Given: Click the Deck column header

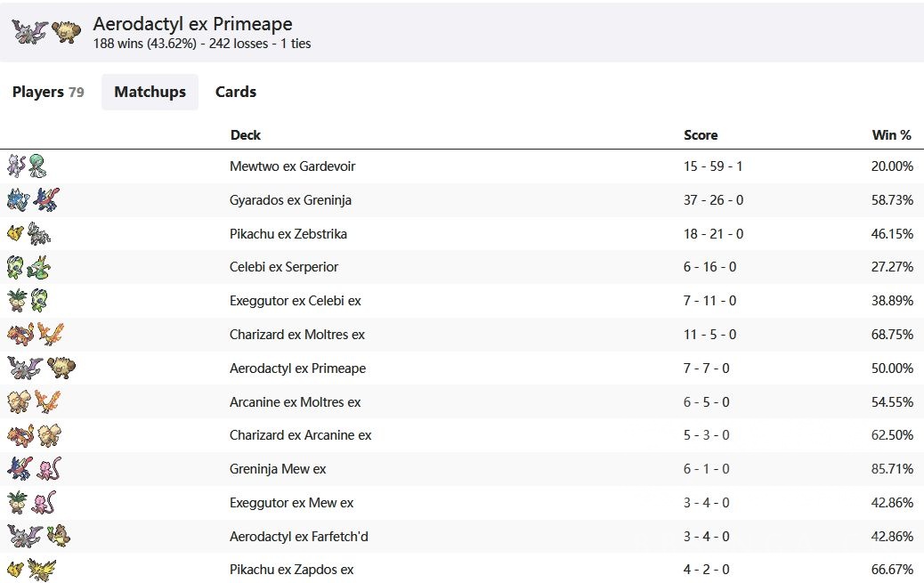Looking at the screenshot, I should [x=245, y=135].
